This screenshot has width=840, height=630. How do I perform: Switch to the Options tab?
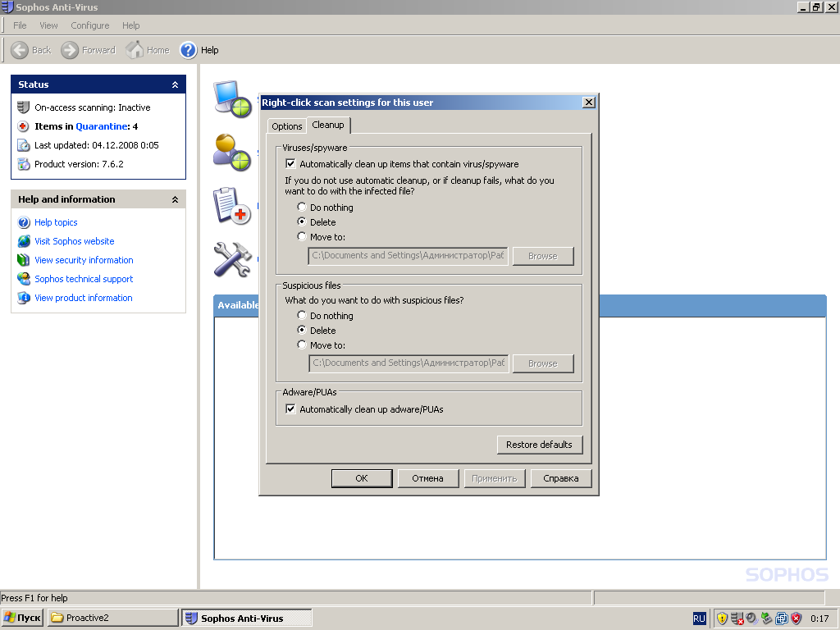pos(286,126)
